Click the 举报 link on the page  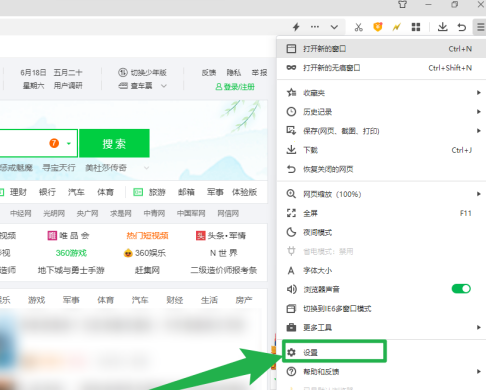coord(259,72)
